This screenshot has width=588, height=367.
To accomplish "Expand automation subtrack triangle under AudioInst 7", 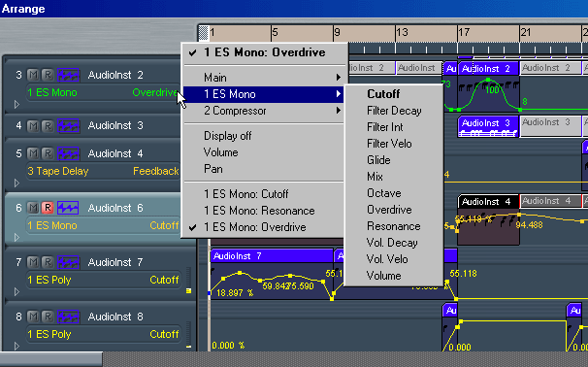I will point(16,291).
